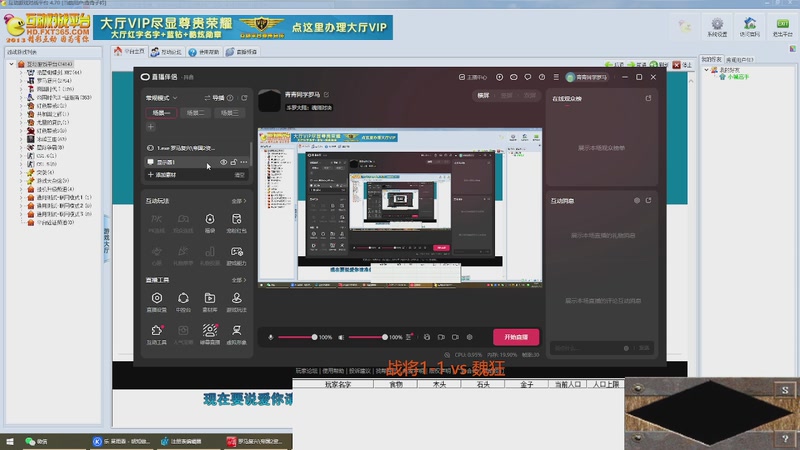Screen dimensions: 800x450
Task: Select 竖屏 portrait orientation
Action: pyautogui.click(x=507, y=95)
